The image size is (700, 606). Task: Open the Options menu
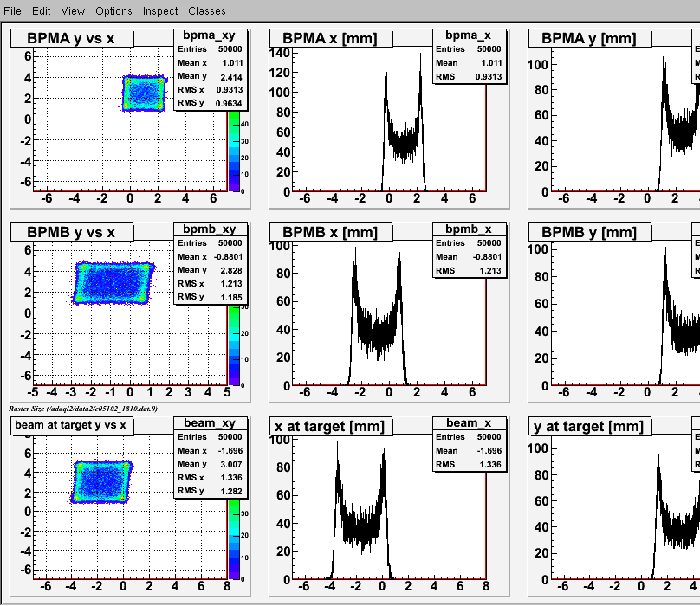[x=113, y=10]
